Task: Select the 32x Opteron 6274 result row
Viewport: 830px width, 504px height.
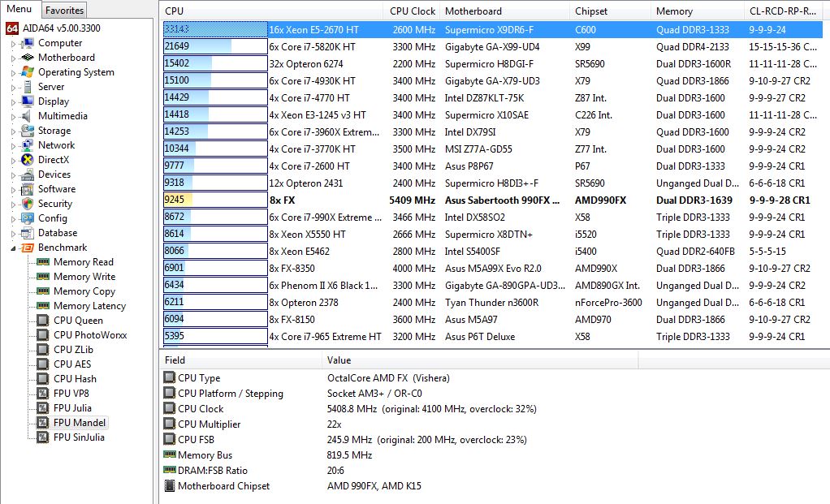Action: (493, 64)
